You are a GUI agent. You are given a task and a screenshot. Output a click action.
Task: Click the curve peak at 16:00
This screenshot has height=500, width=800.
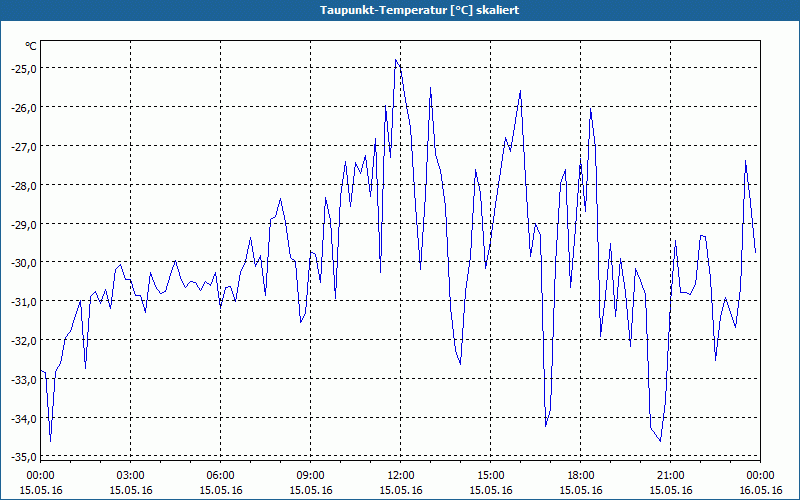coord(520,91)
